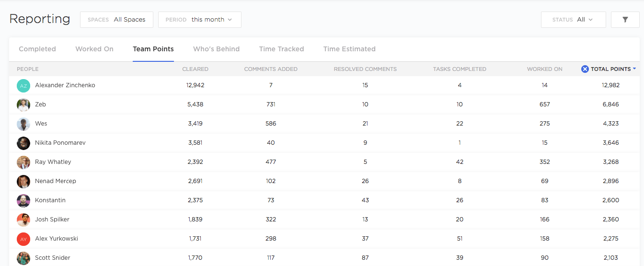Click Konstantin's total points value 2,600
Image resolution: width=644 pixels, height=266 pixels.
[x=610, y=200]
